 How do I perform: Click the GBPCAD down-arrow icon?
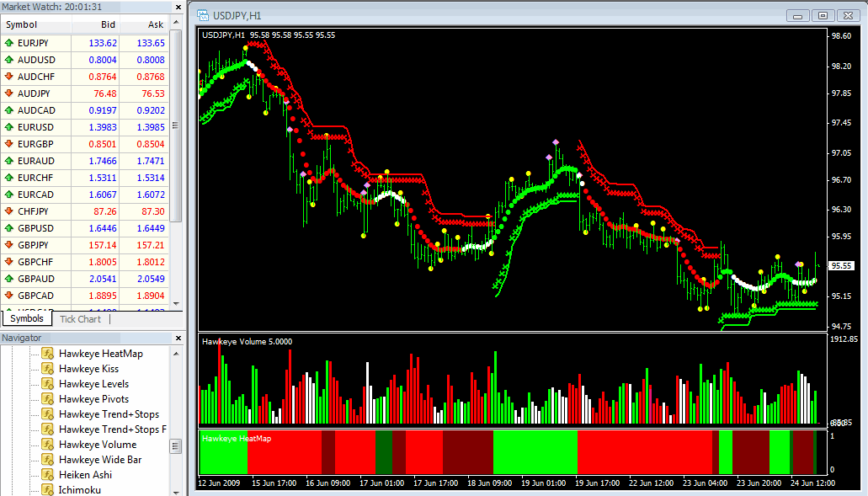pyautogui.click(x=9, y=295)
